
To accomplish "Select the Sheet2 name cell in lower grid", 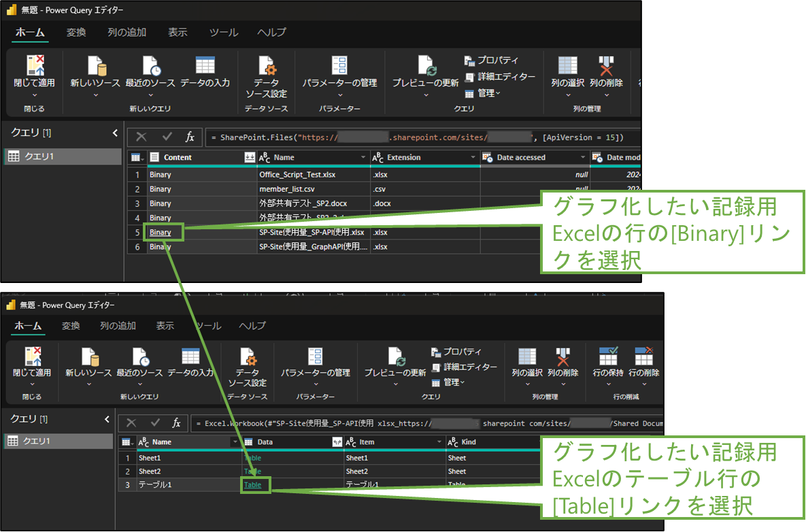I will click(x=188, y=471).
